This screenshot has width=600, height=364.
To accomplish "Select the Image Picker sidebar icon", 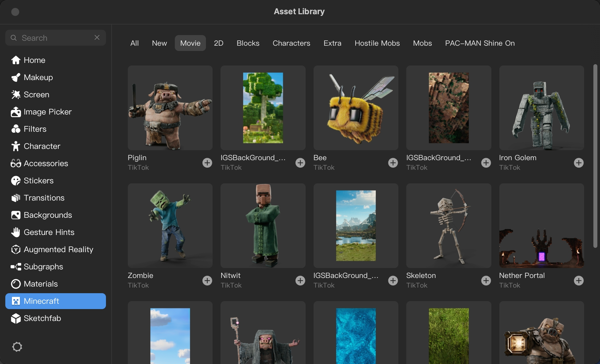I will coord(16,112).
